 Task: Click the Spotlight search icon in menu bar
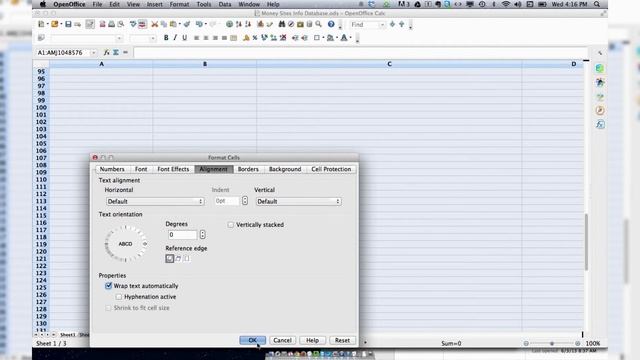[597, 4]
